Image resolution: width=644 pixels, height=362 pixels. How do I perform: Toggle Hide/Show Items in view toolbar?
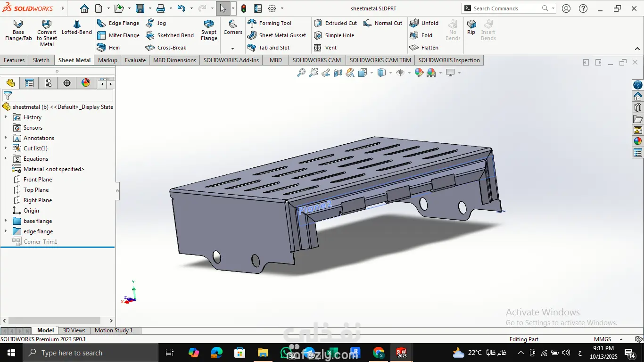[x=400, y=73]
